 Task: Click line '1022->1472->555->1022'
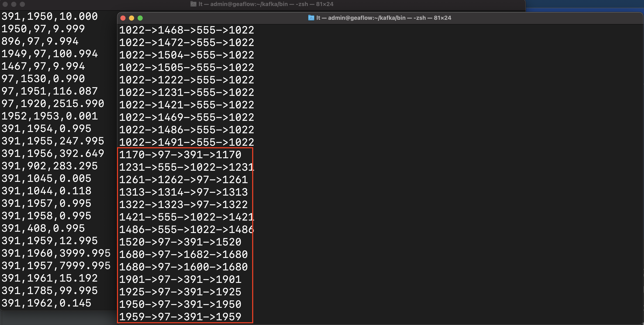click(187, 43)
